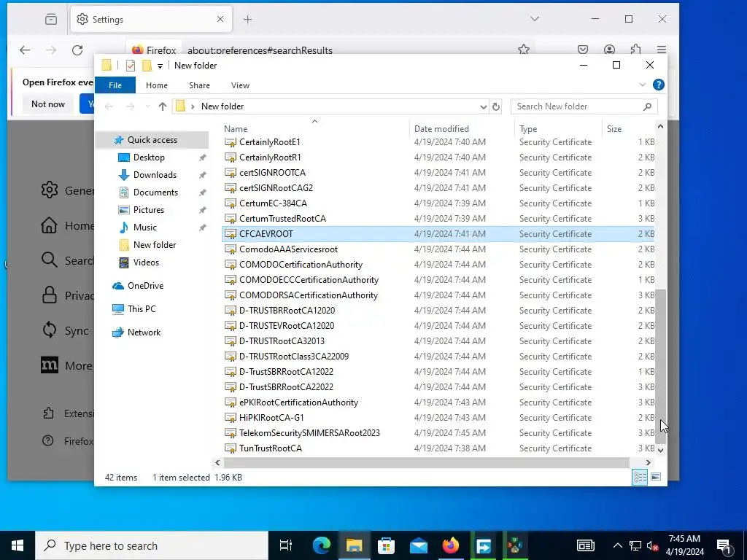Viewport: 747px width, 560px height.
Task: Open Firefox account icon
Action: point(609,50)
